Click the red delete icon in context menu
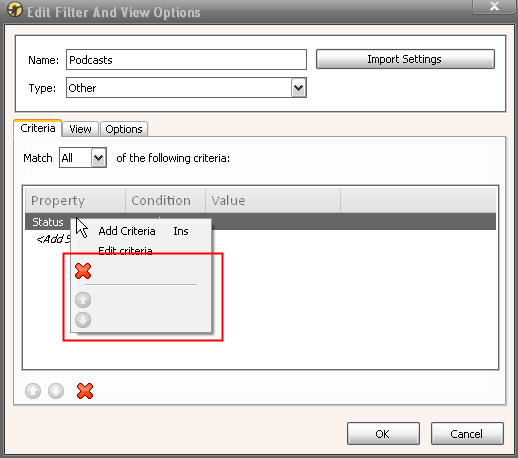Image resolution: width=518 pixels, height=458 pixels. (83, 271)
